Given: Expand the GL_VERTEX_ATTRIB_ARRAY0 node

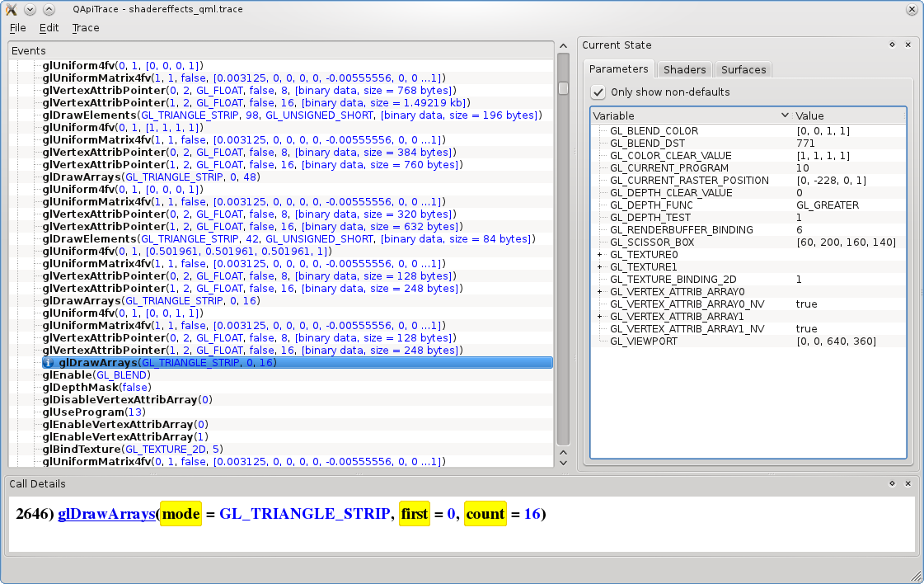Looking at the screenshot, I should pos(600,292).
